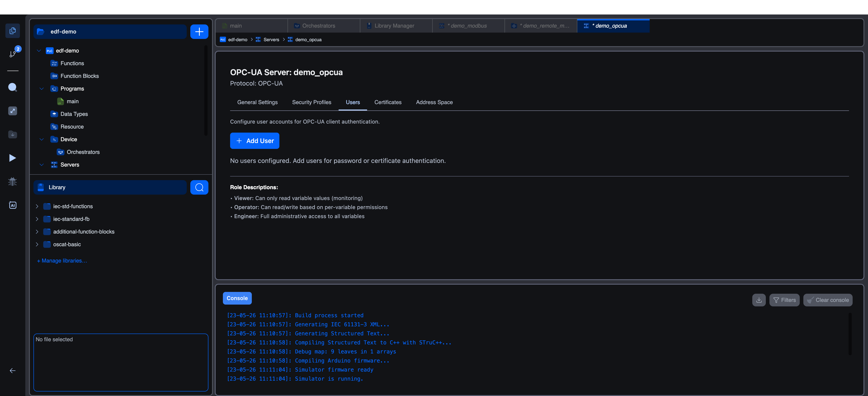
Task: Click the expand arrows sidebar icon
Action: tap(12, 111)
